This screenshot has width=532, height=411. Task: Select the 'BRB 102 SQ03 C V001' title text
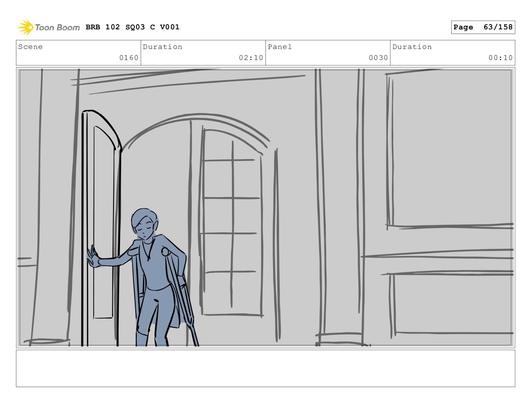point(133,27)
